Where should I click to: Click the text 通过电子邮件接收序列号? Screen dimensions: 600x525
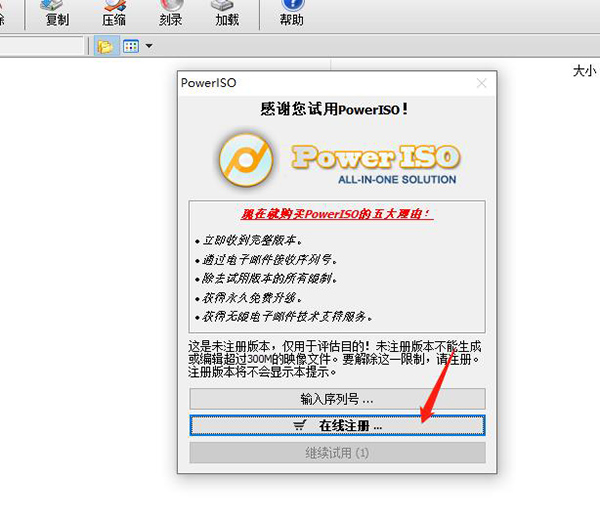269,260
